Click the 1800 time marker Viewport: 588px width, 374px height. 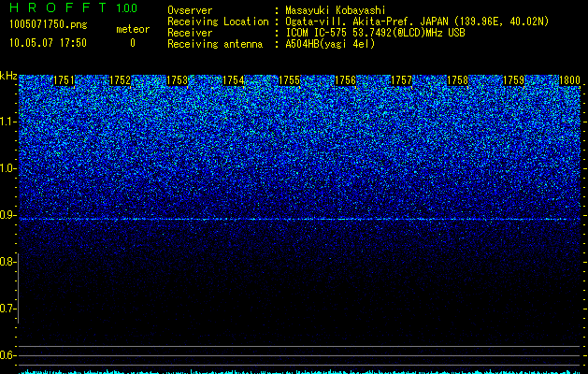[569, 80]
